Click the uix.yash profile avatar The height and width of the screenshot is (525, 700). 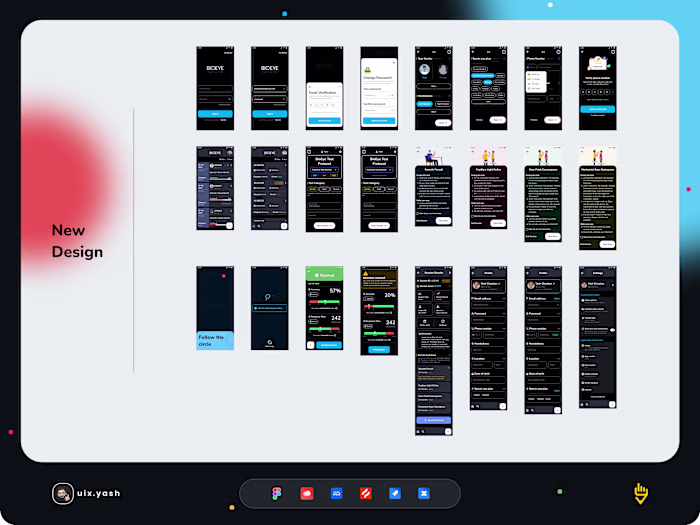point(62,494)
